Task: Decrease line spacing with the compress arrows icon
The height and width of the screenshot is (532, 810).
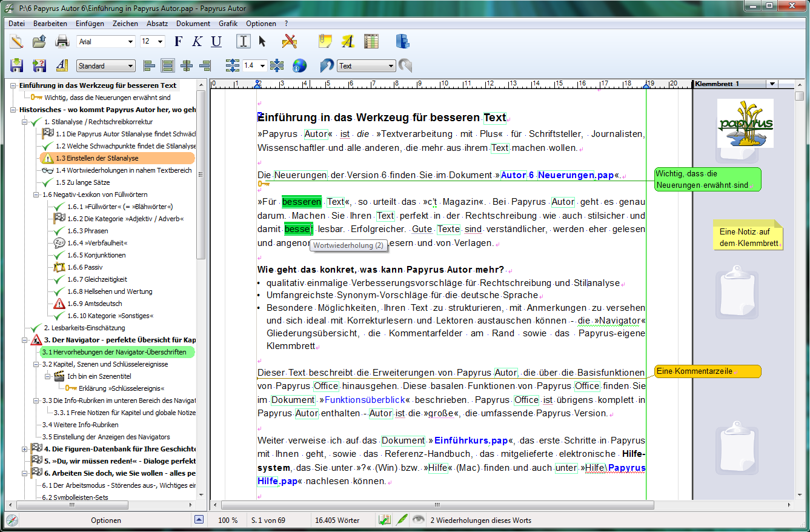Action: pos(277,65)
